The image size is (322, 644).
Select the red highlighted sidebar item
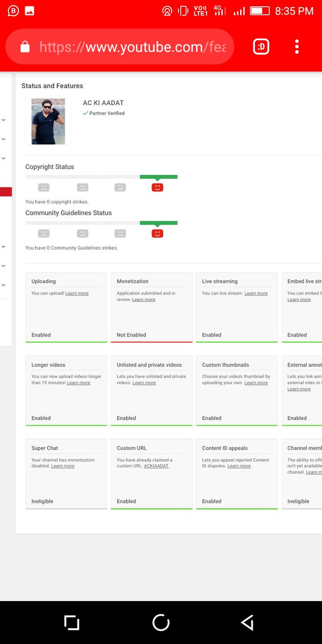[6, 192]
